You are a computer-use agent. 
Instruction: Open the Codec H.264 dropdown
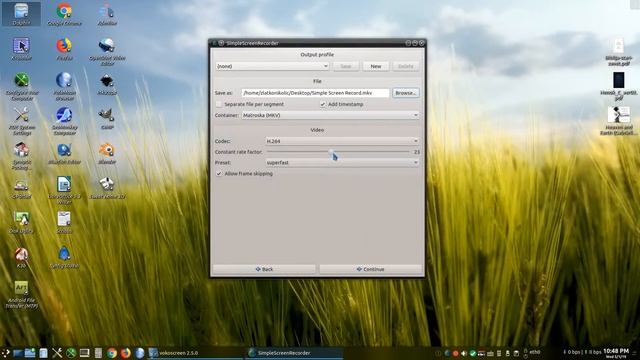coord(342,141)
